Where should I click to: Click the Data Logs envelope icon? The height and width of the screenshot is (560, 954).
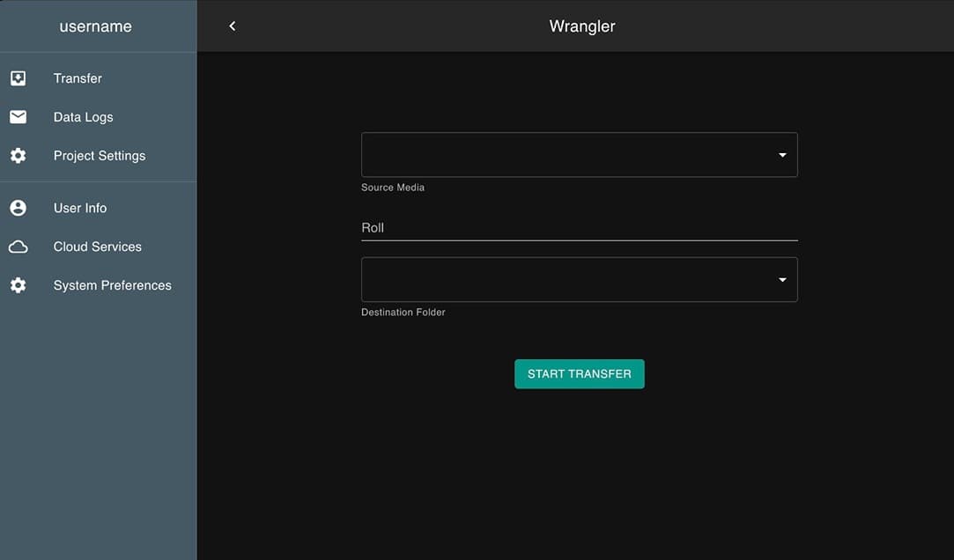tap(18, 117)
